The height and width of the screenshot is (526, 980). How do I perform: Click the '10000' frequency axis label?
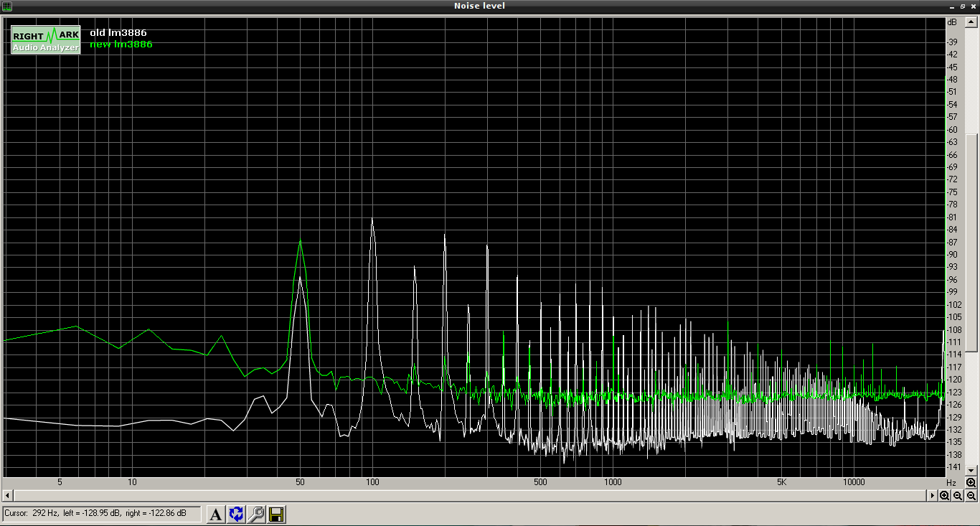point(854,482)
